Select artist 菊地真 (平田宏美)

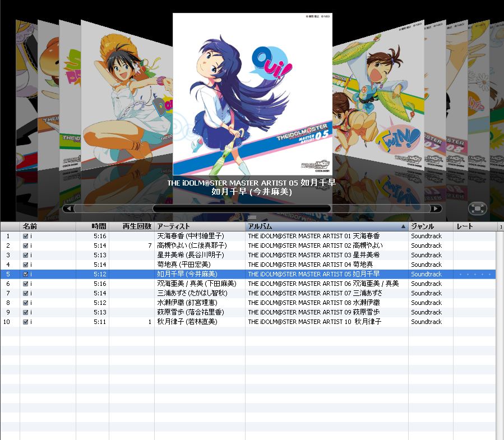(x=184, y=265)
